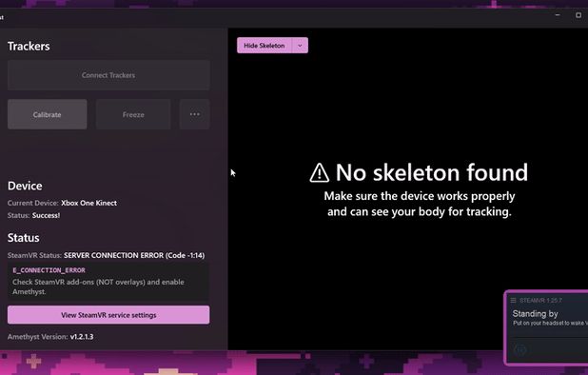Click the Status section heading
This screenshot has width=588, height=375.
coord(23,238)
